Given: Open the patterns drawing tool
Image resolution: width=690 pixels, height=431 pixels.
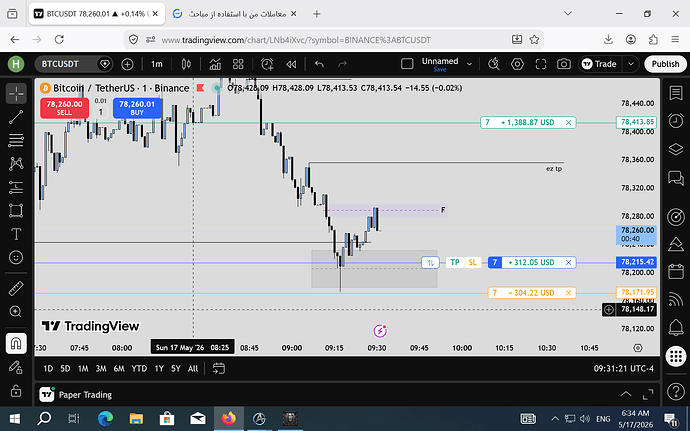Looking at the screenshot, I should [16, 164].
